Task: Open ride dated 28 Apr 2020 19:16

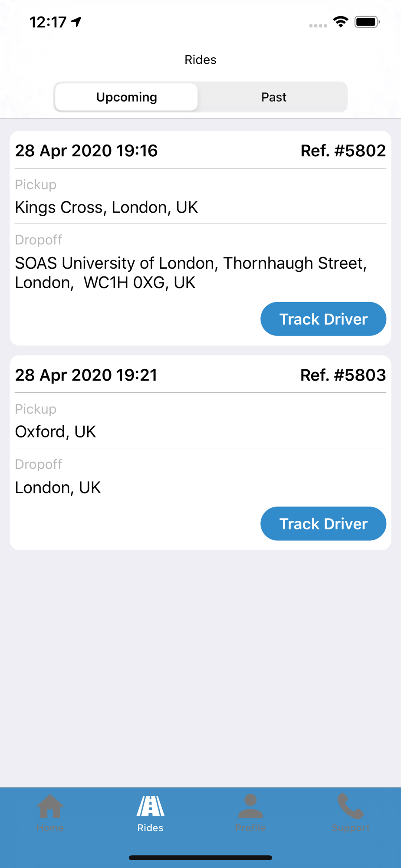Action: pos(86,151)
